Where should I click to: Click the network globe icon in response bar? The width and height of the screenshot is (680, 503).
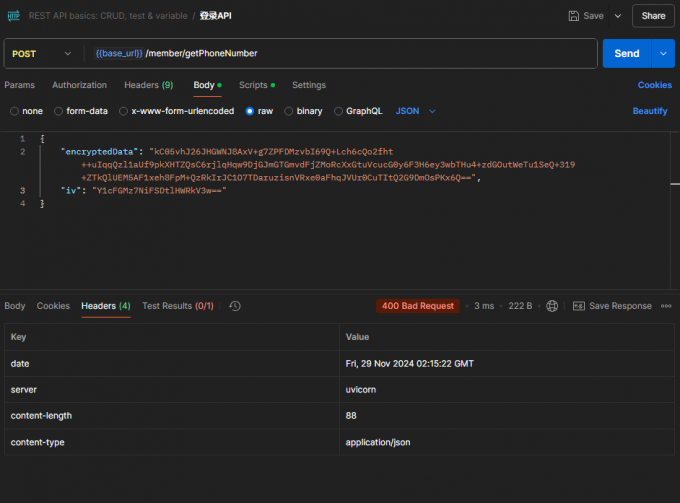click(552, 306)
